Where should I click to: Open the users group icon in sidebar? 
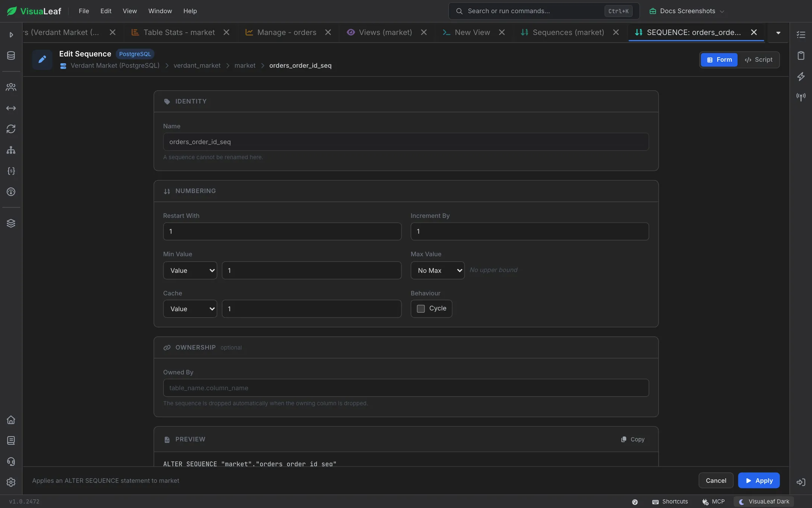(11, 87)
